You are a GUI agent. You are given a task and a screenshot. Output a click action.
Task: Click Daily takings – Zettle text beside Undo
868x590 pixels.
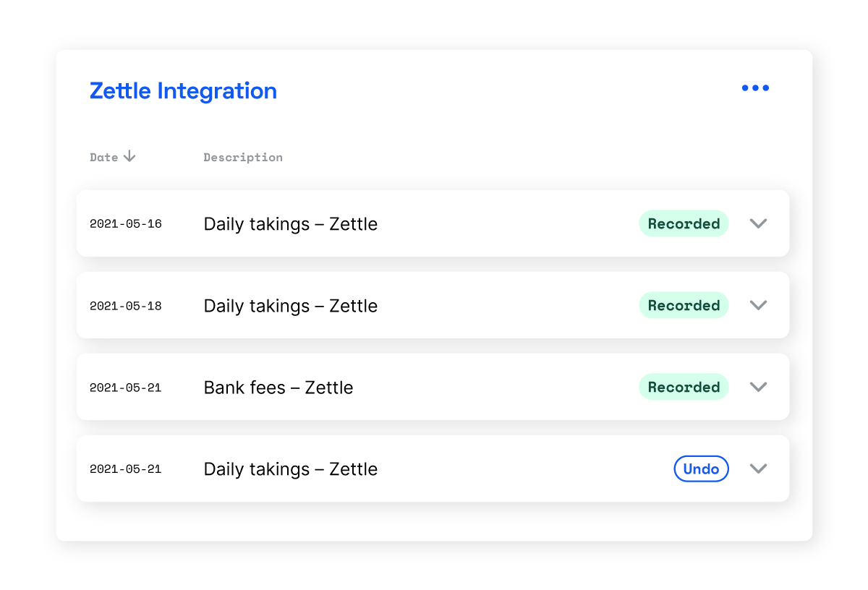(291, 469)
